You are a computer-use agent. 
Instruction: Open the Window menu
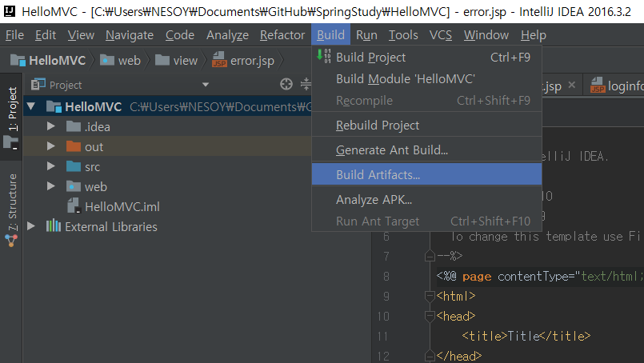(x=486, y=35)
